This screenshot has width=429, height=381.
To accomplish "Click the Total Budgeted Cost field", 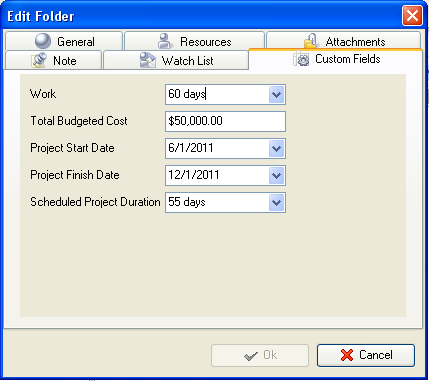I will [x=225, y=121].
